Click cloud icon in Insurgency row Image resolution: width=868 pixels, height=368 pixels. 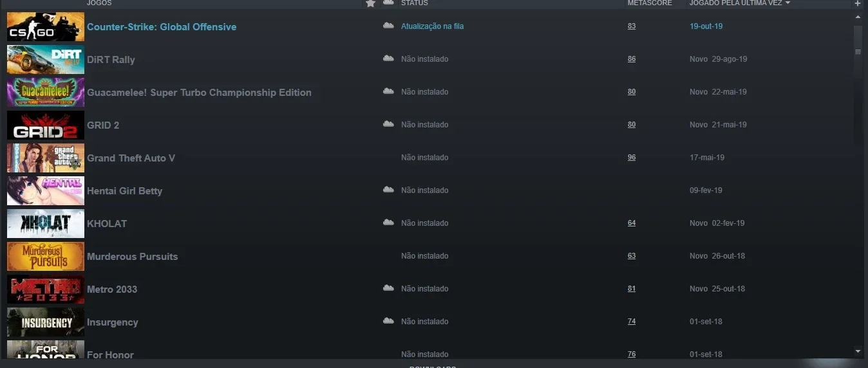click(x=388, y=321)
